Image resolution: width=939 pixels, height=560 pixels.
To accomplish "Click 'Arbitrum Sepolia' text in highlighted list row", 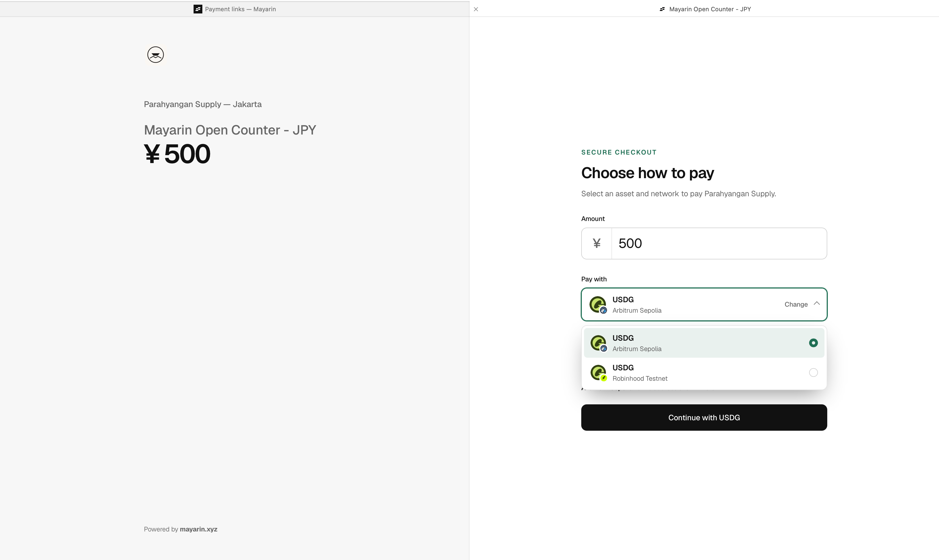I will [x=637, y=349].
